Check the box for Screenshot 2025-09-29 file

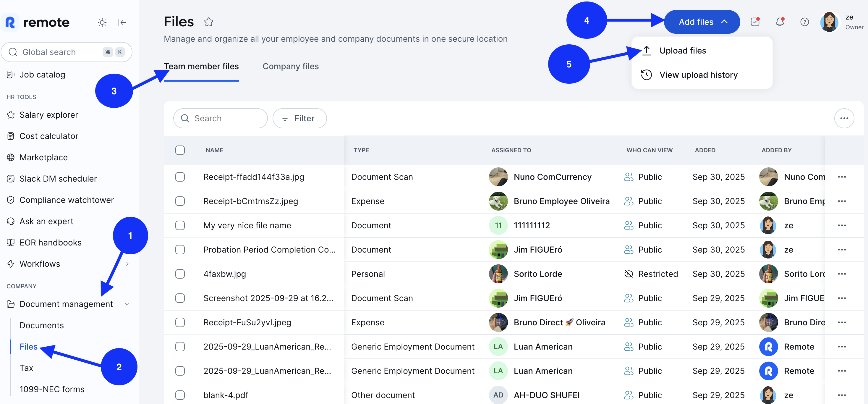(x=180, y=298)
